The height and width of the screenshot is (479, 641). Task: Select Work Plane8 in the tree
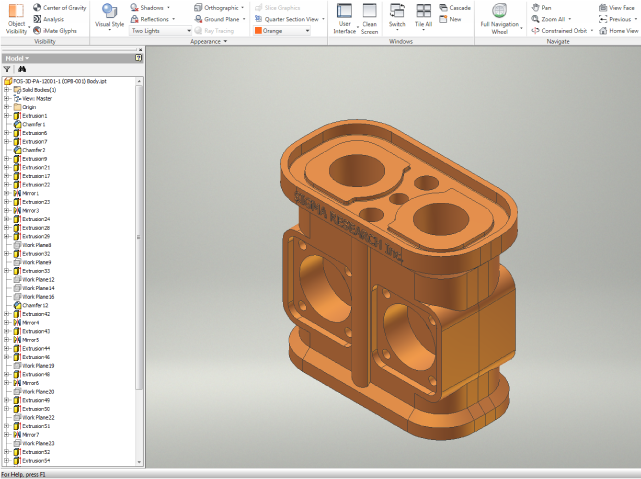click(x=32, y=245)
